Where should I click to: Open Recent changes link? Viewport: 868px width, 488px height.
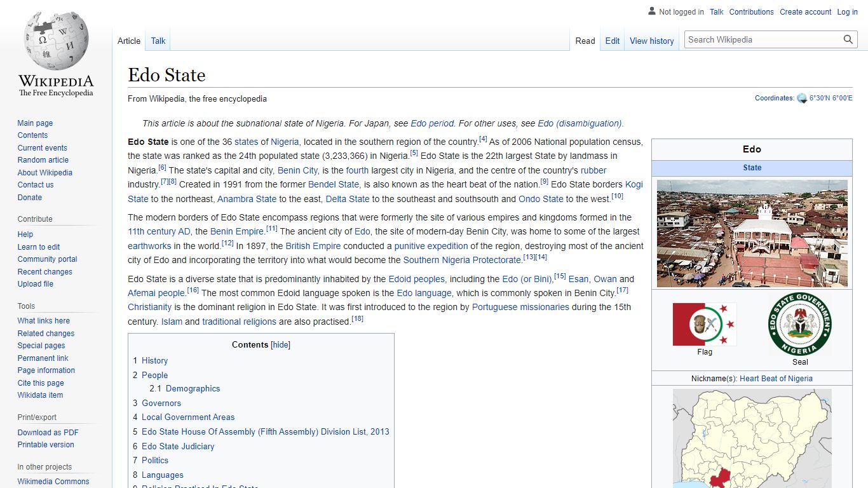tap(44, 272)
